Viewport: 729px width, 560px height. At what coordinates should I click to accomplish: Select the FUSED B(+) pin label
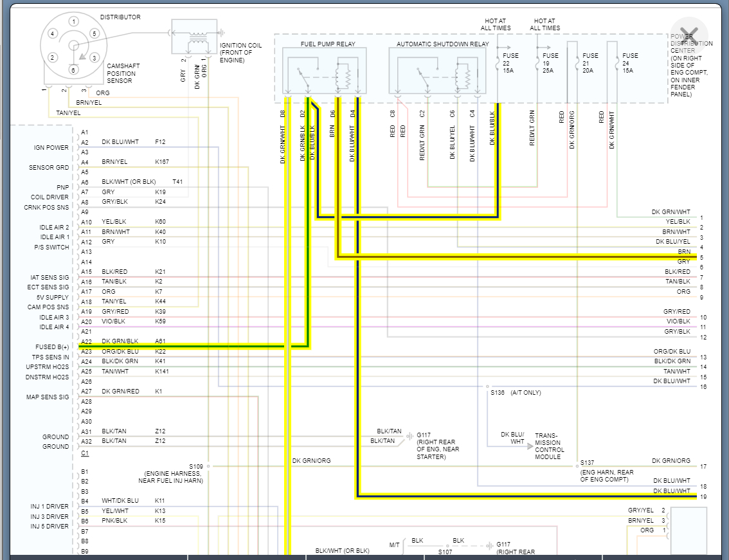coord(52,347)
